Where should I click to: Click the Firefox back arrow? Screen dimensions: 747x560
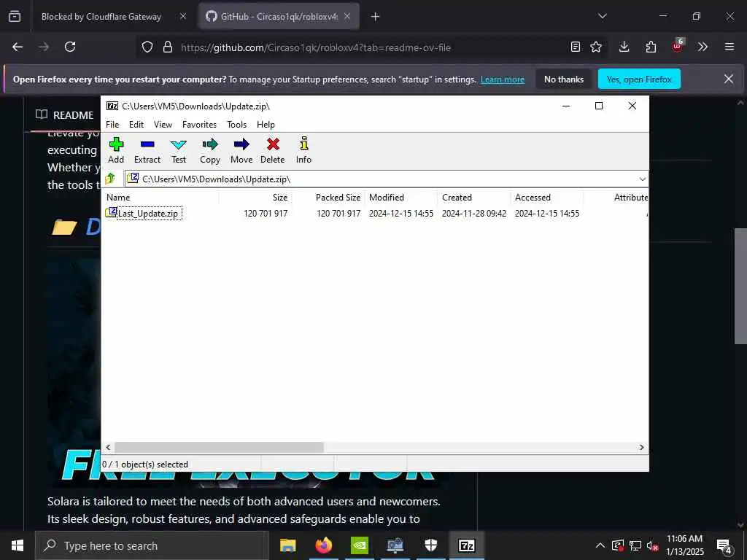(x=18, y=47)
